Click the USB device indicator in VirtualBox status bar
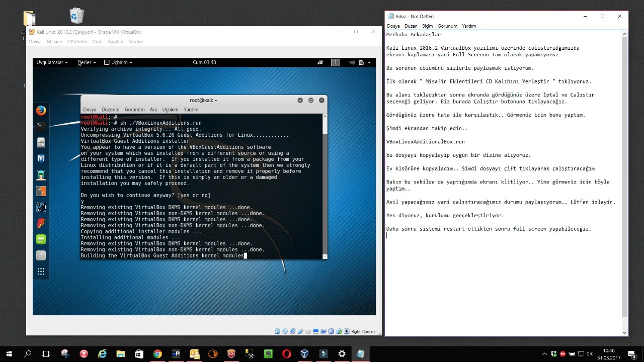The width and height of the screenshot is (644, 362). 300,331
